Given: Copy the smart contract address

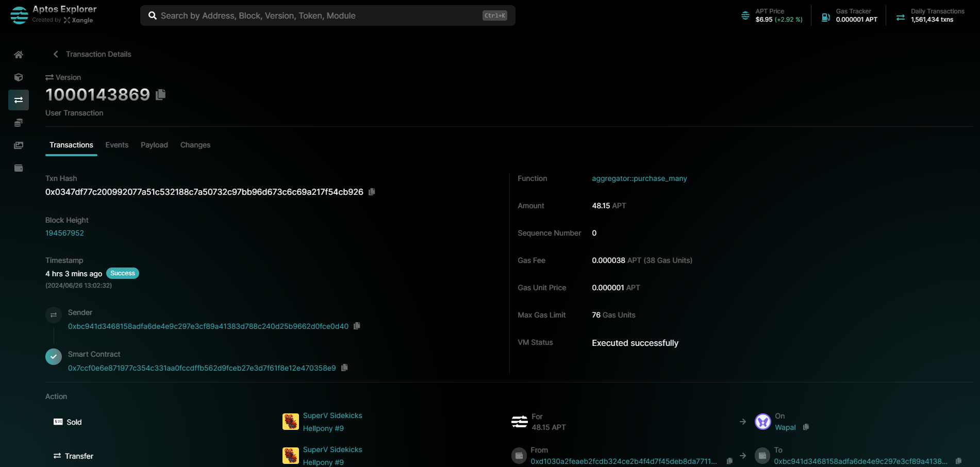Looking at the screenshot, I should tap(344, 368).
